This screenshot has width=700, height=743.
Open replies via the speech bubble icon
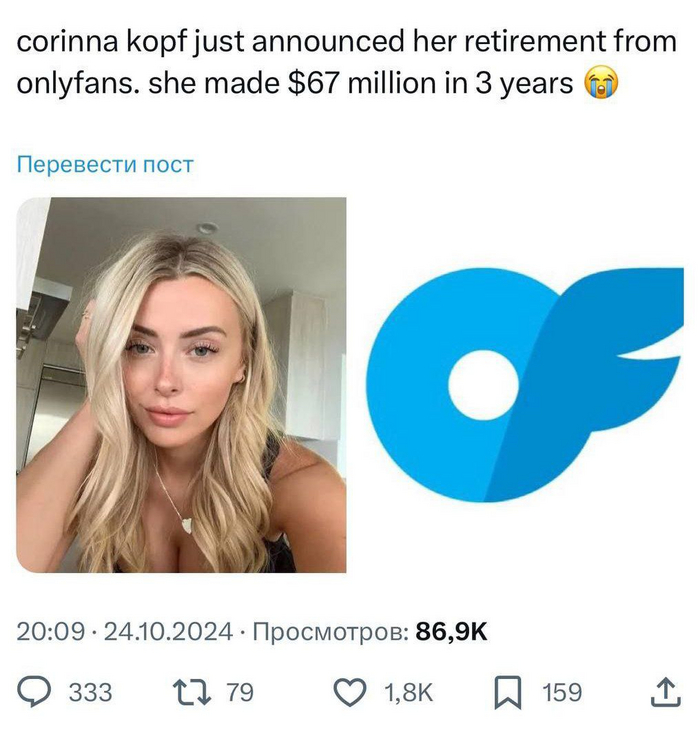[x=34, y=692]
